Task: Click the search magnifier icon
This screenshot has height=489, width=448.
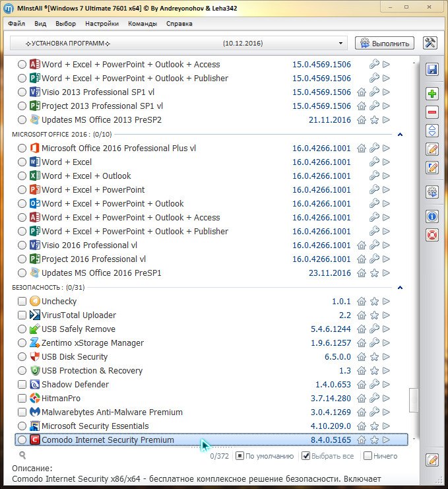Action: coord(22,455)
